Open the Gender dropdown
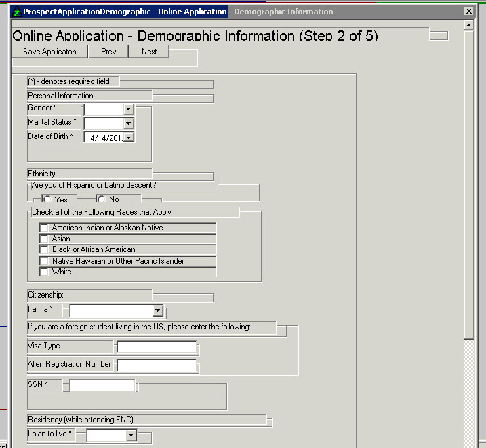 (128, 109)
